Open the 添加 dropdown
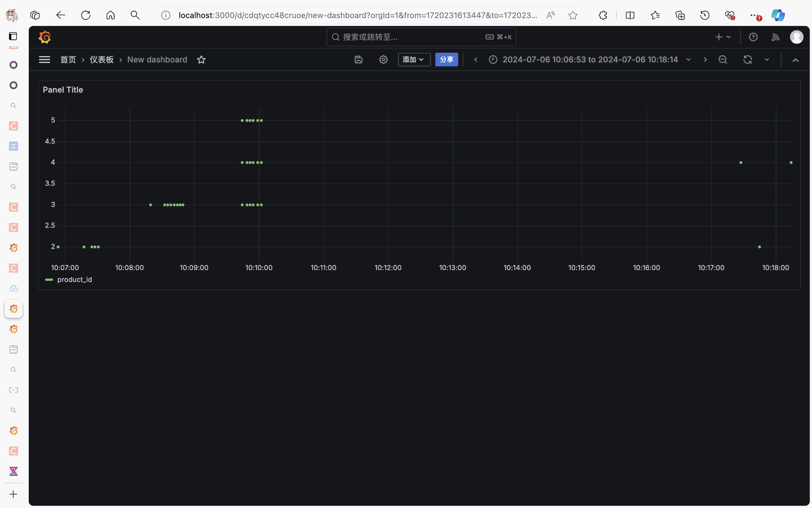This screenshot has height=508, width=812. (x=414, y=60)
